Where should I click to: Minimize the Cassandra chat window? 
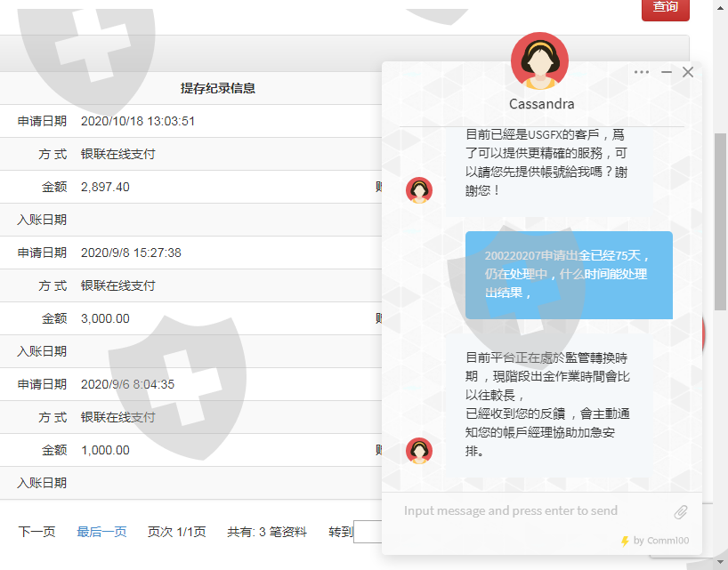[667, 72]
